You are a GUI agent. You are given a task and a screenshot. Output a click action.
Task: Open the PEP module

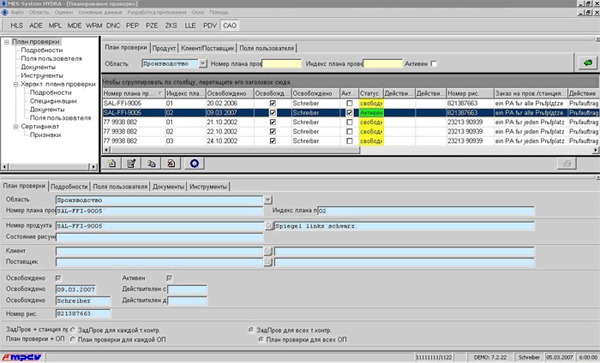132,26
